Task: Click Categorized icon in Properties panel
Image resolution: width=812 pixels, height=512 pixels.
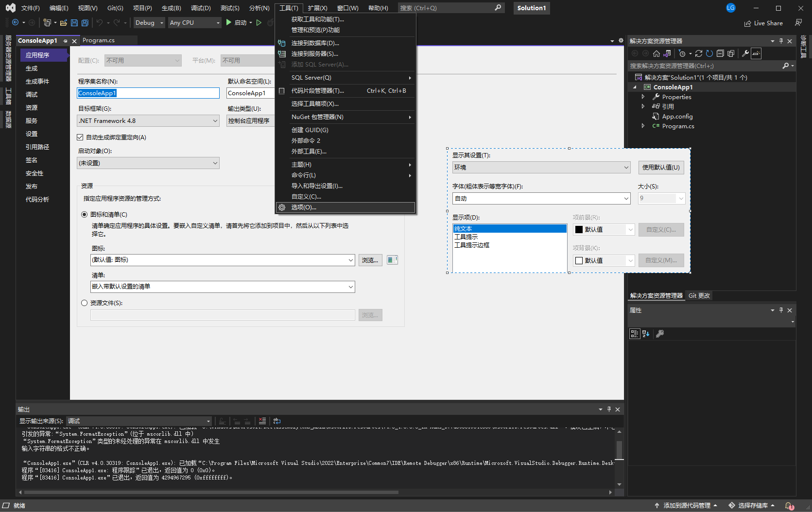Action: 635,334
